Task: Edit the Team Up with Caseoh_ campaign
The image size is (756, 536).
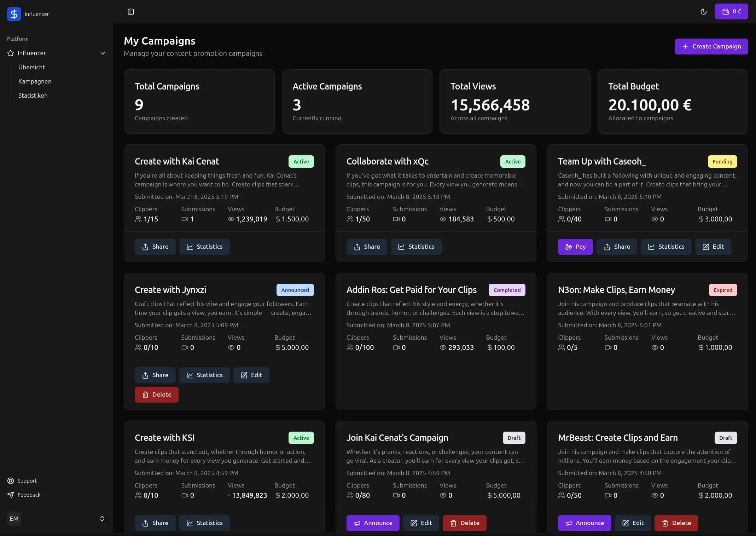Action: click(x=713, y=247)
